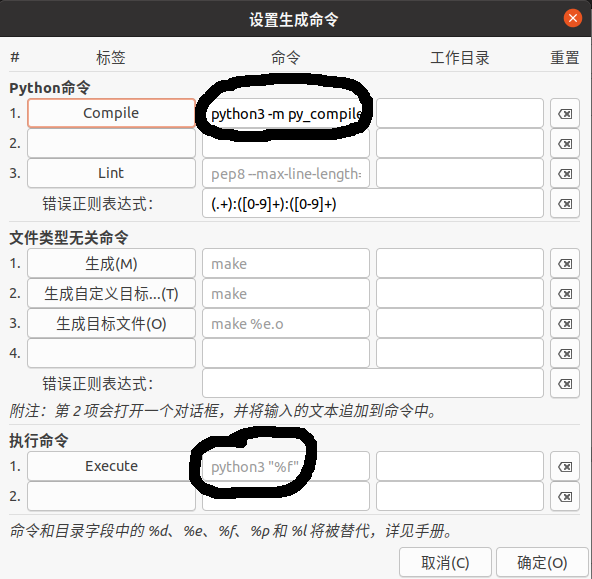Click the Python命令 section heading
The width and height of the screenshot is (592, 579).
(x=50, y=88)
